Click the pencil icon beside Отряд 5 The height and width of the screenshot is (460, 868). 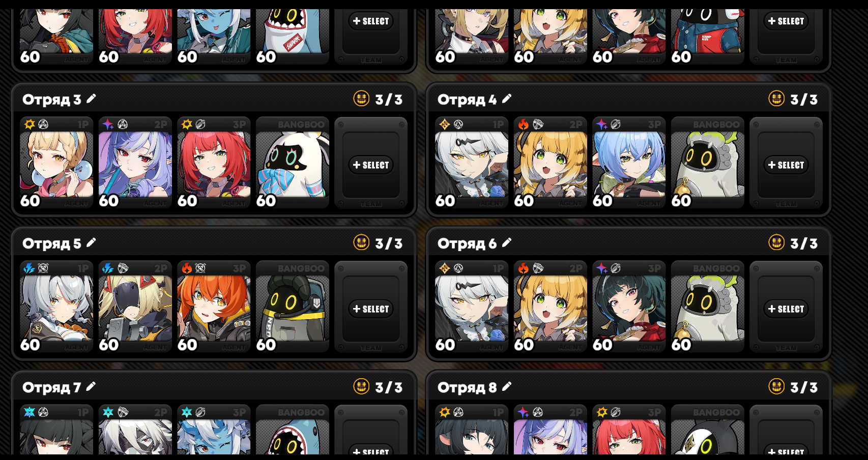(91, 242)
